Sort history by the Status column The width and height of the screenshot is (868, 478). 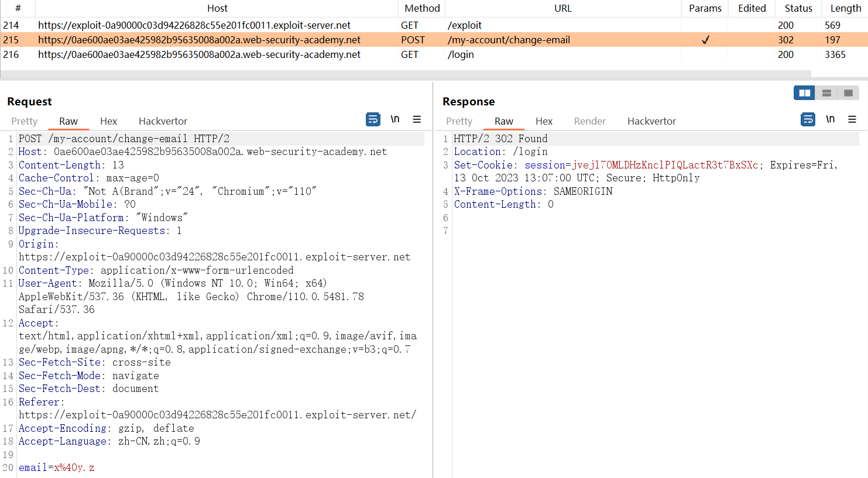point(798,8)
